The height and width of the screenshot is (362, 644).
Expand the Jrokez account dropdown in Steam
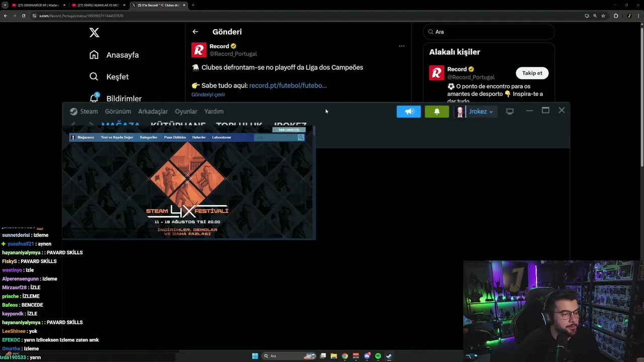pos(480,112)
